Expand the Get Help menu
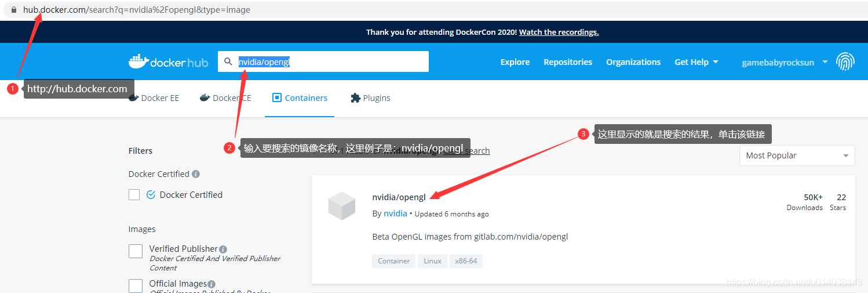The height and width of the screenshot is (293, 868). 696,62
